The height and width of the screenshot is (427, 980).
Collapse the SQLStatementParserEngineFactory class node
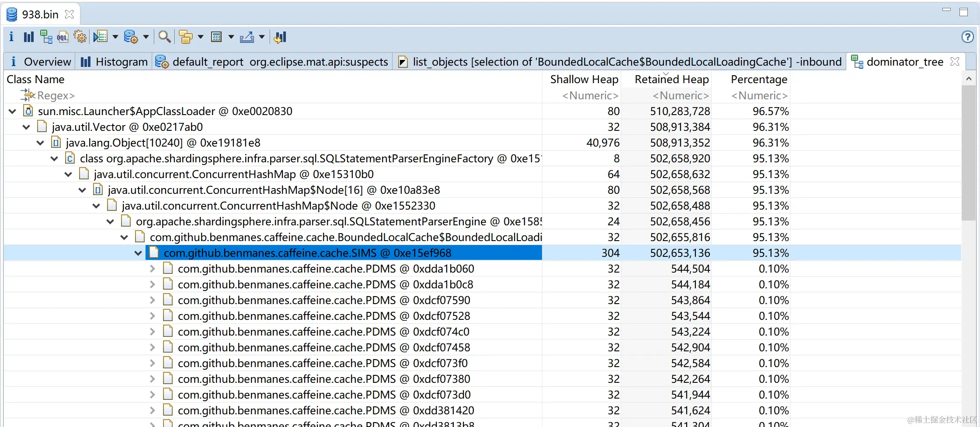[54, 159]
